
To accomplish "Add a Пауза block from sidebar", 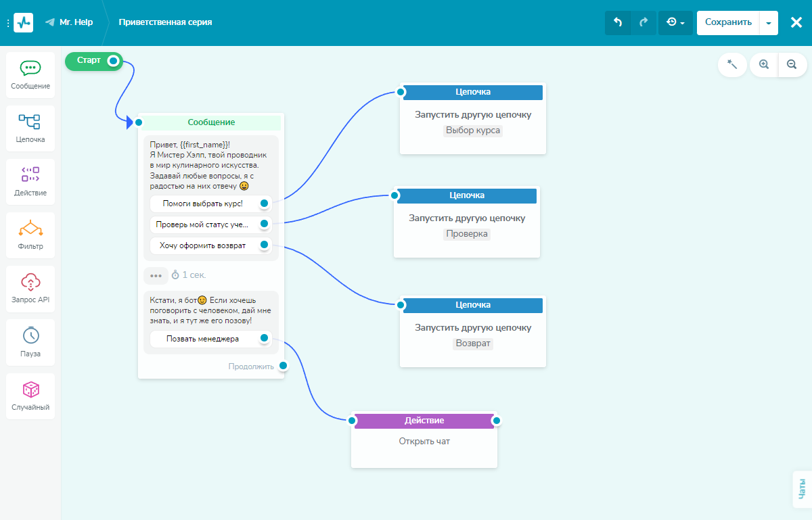I will click(30, 342).
